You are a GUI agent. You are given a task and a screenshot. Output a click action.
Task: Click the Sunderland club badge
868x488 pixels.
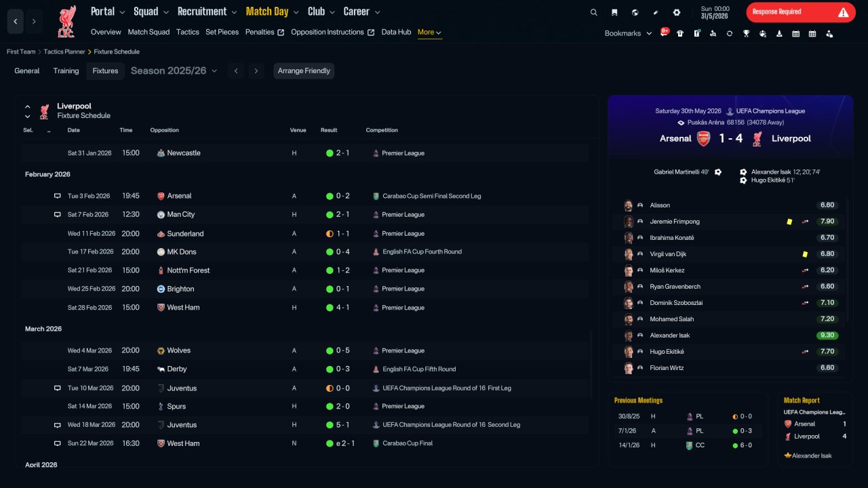161,234
